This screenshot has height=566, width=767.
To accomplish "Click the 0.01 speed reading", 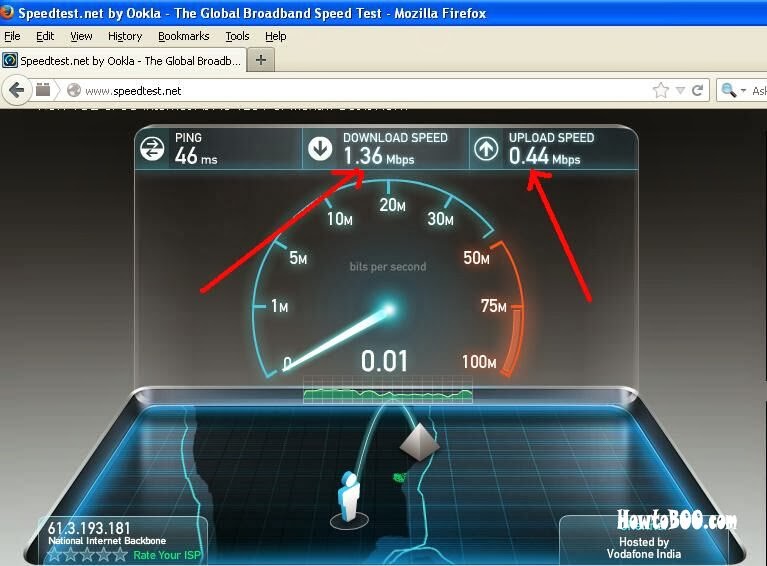I will (384, 362).
